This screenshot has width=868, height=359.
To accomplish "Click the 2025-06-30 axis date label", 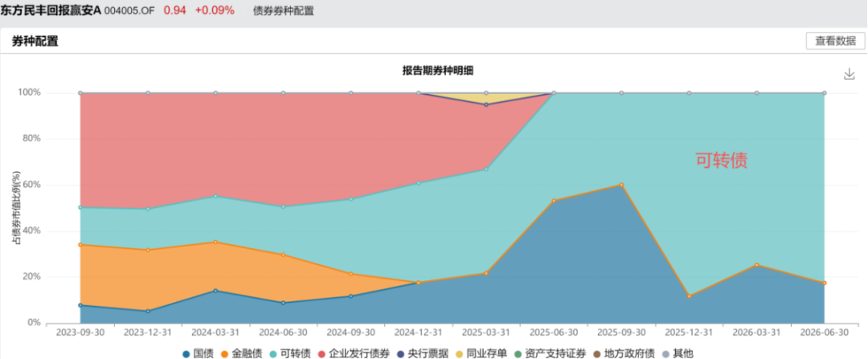I will pyautogui.click(x=554, y=332).
